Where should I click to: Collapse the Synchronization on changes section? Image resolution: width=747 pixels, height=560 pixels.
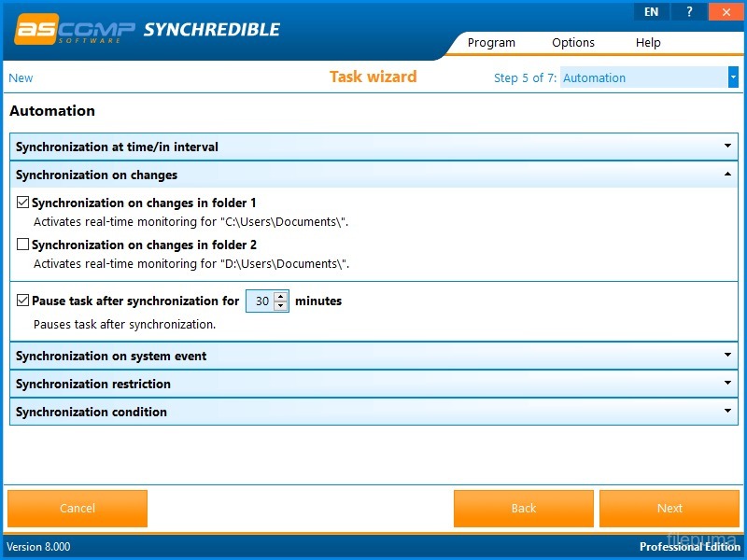pyautogui.click(x=374, y=175)
